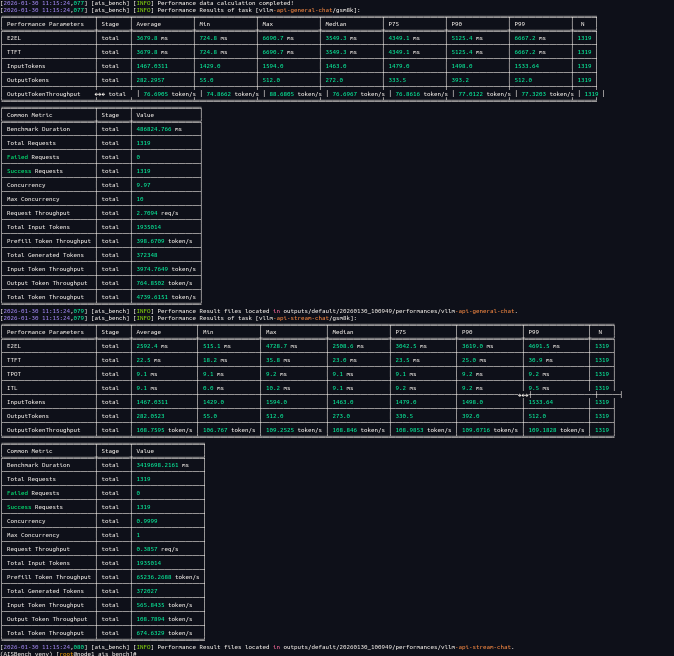Screen dimensions: 674x656
Task: Click Concurrency value '9.97'
Action: pos(143,185)
